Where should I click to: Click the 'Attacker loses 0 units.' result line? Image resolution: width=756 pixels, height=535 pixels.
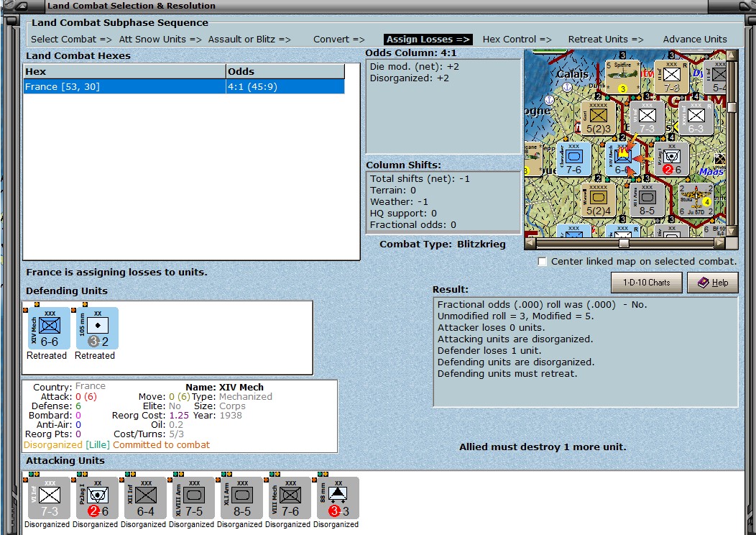coord(492,328)
